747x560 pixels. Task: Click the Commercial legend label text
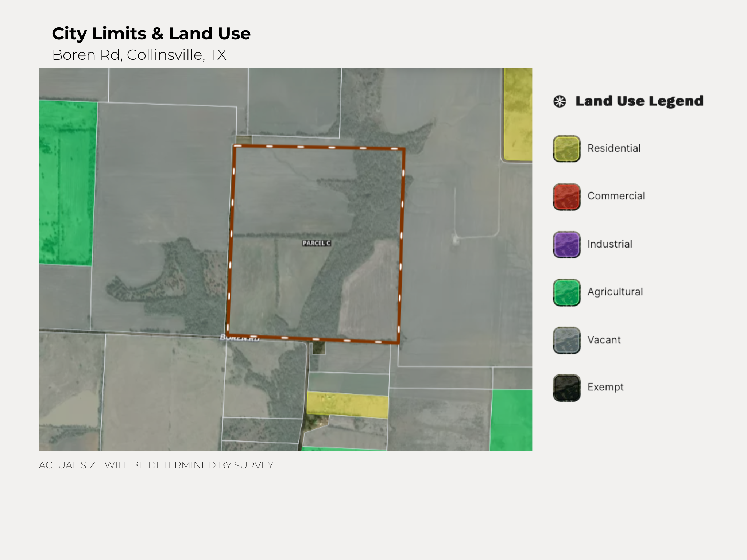coord(616,196)
